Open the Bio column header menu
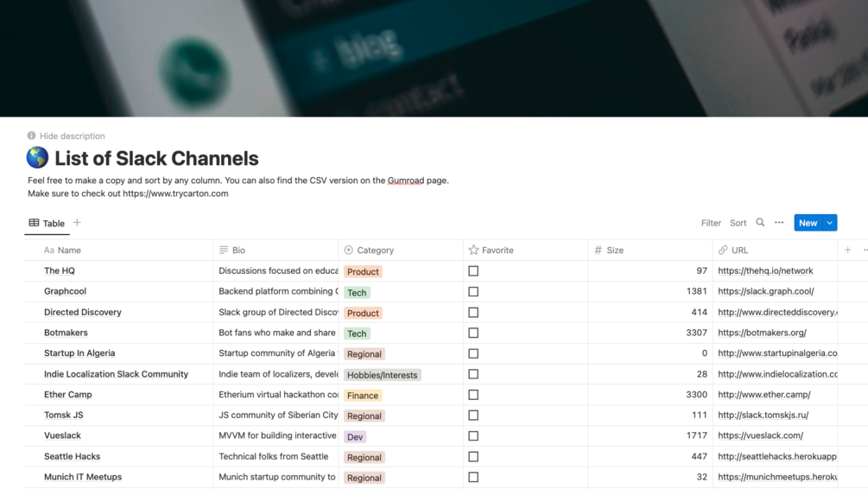 (x=276, y=251)
